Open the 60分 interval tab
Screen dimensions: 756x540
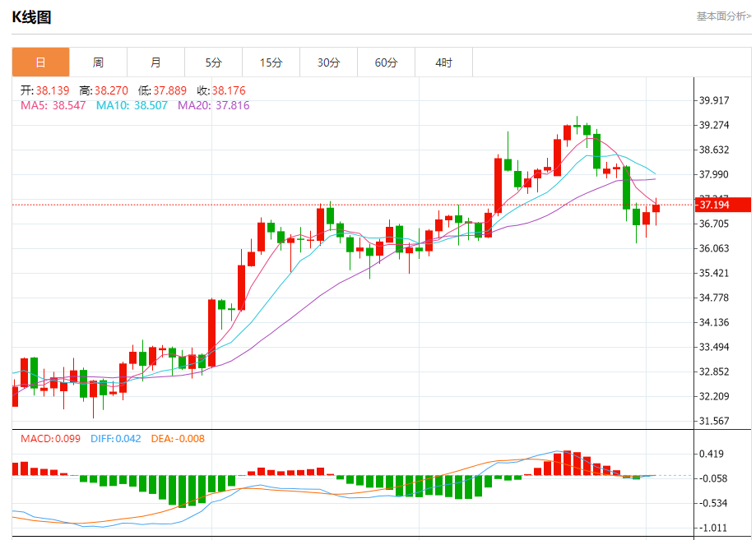386,62
